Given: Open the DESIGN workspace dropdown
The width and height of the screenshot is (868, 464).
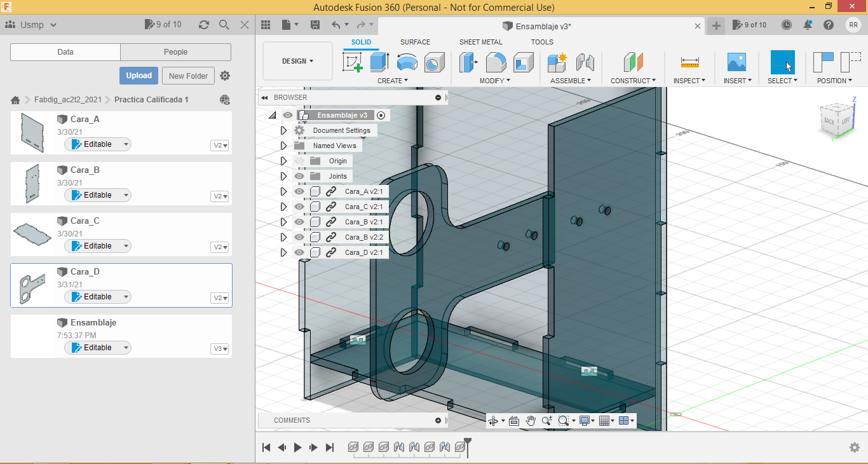Looking at the screenshot, I should coord(297,62).
